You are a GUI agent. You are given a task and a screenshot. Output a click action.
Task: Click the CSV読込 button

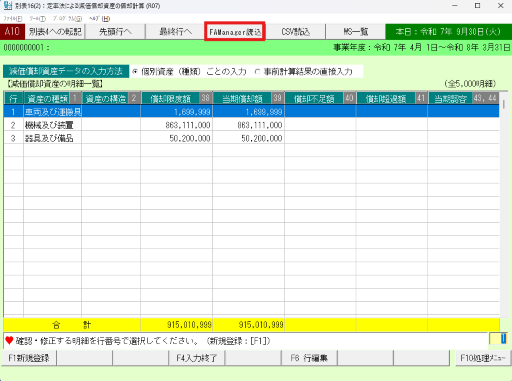click(x=295, y=32)
